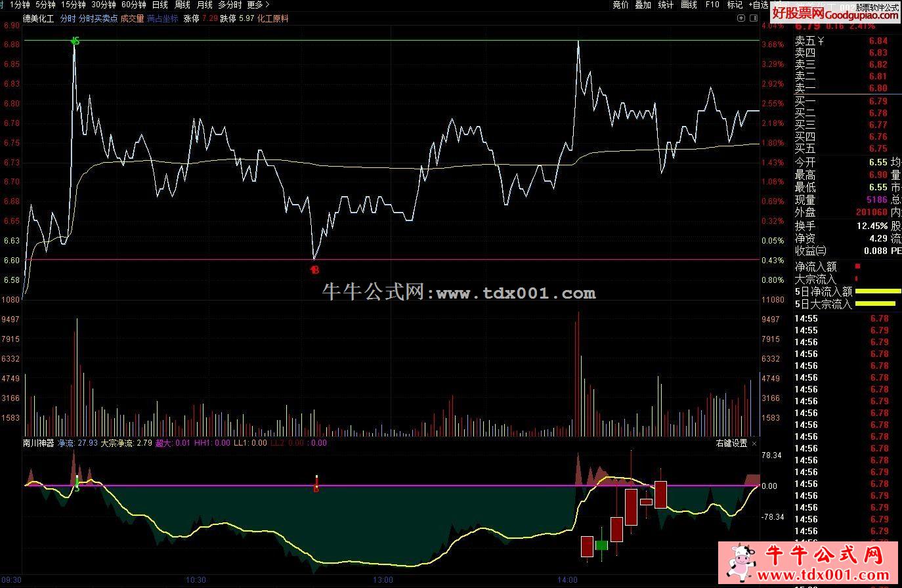This screenshot has height=588, width=902.
Task: Open the F10 company info
Action: [x=712, y=5]
